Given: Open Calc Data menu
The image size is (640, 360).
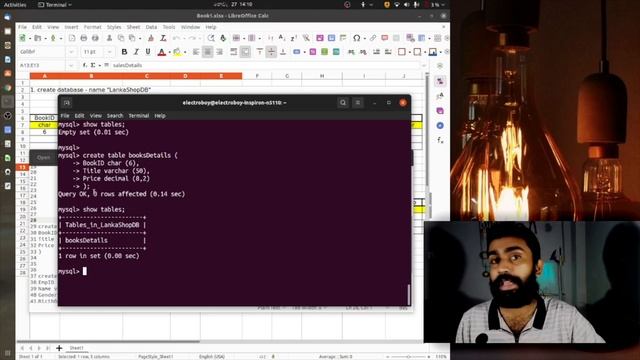Looking at the screenshot, I should click(x=151, y=27).
